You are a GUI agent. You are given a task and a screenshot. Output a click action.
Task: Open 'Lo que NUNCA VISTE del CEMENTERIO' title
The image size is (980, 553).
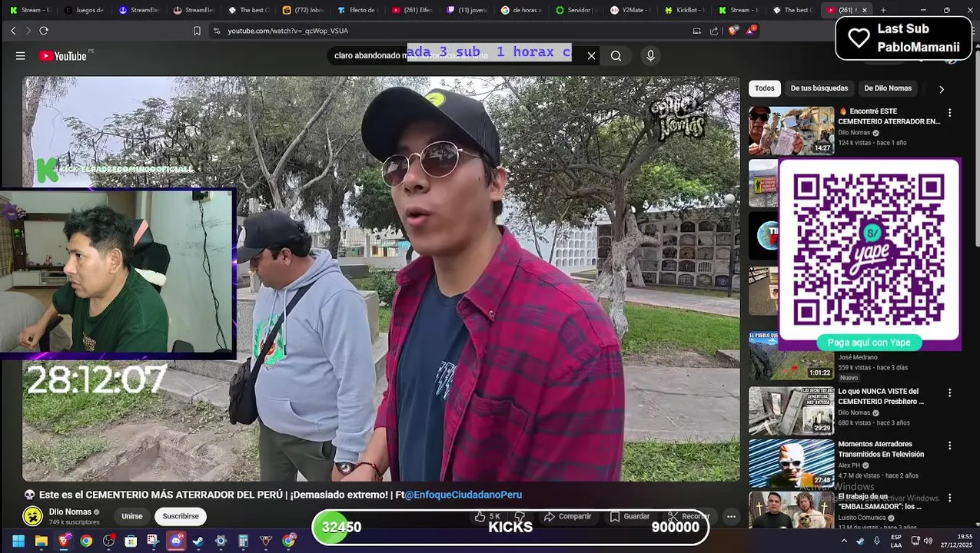[881, 396]
